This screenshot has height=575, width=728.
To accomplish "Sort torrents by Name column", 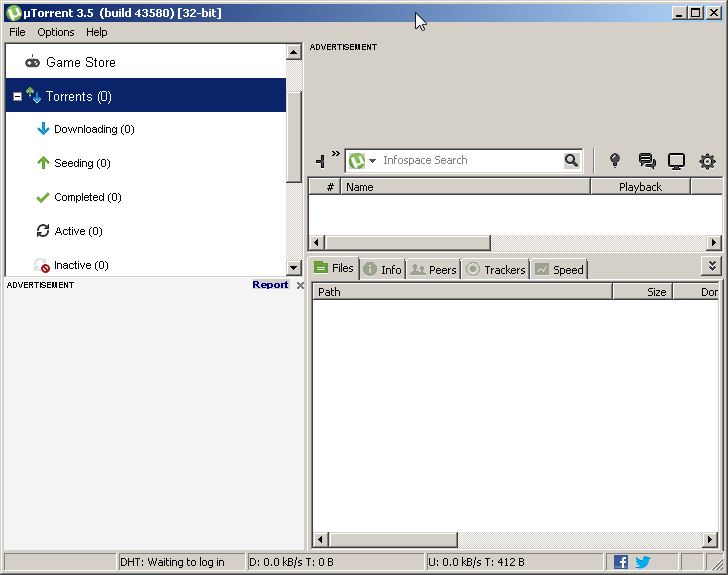I will 466,187.
